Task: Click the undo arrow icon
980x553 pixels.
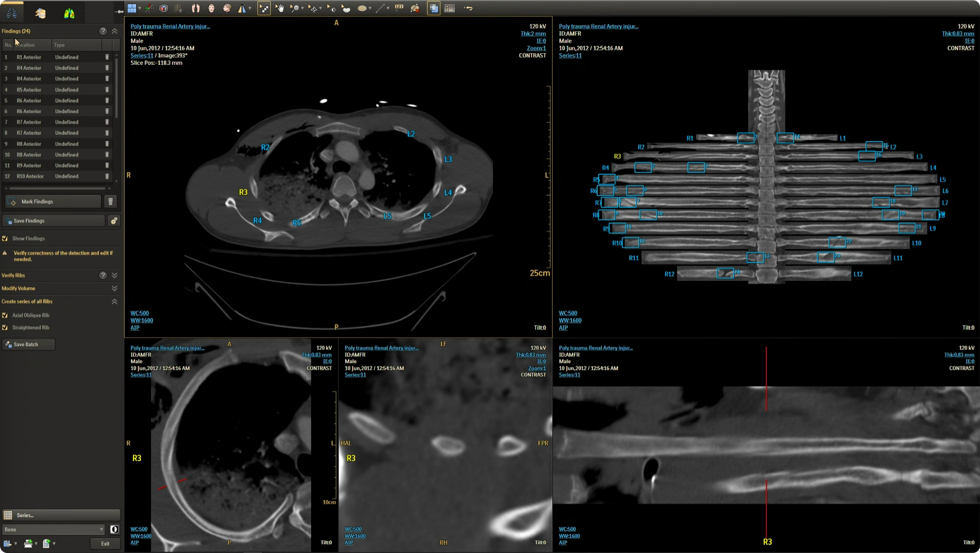Action: tap(468, 8)
